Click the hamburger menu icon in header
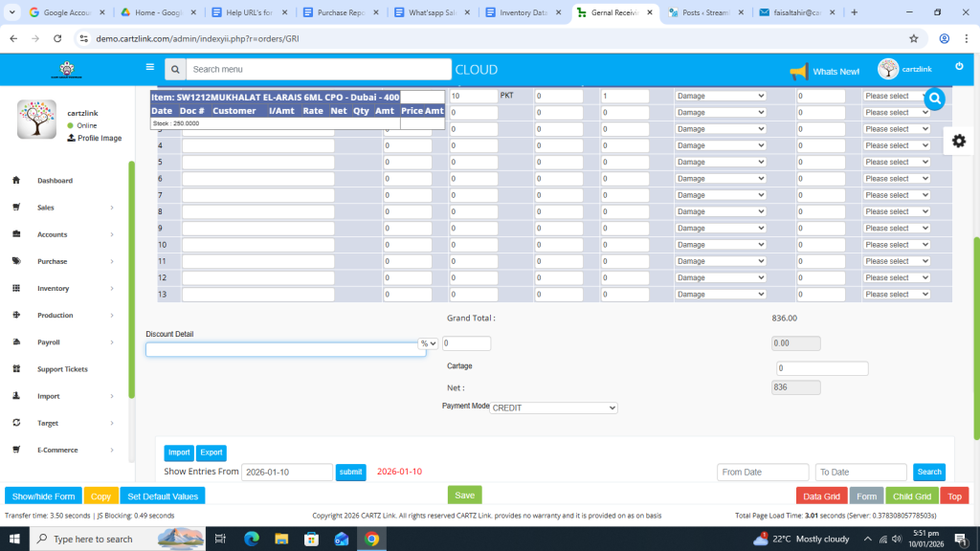Screen dimensions: 980x551 click(149, 68)
